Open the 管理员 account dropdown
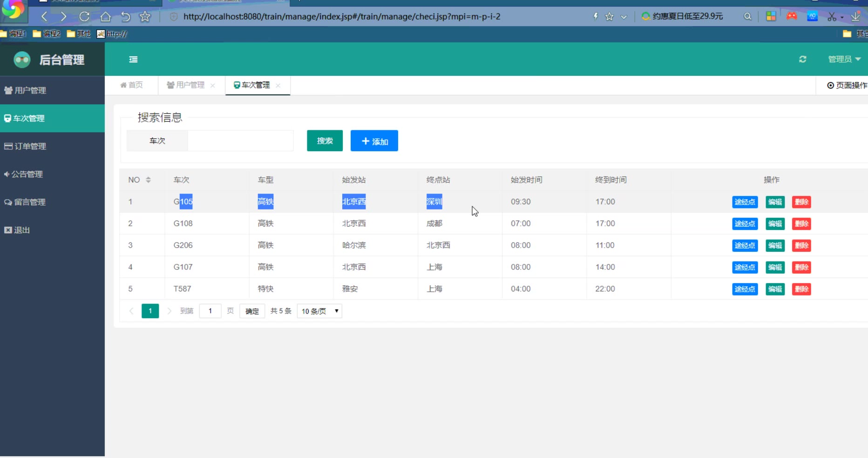868x458 pixels. (x=844, y=59)
